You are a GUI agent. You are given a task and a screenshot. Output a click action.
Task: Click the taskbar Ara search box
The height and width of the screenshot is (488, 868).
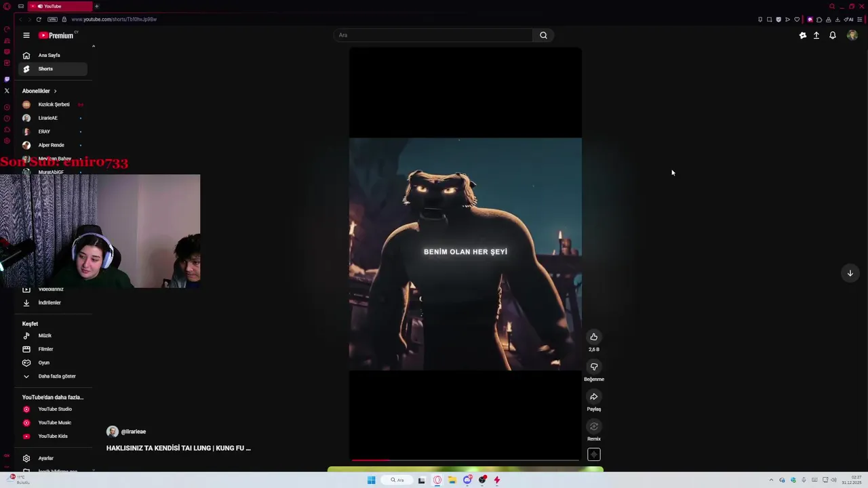pos(397,480)
